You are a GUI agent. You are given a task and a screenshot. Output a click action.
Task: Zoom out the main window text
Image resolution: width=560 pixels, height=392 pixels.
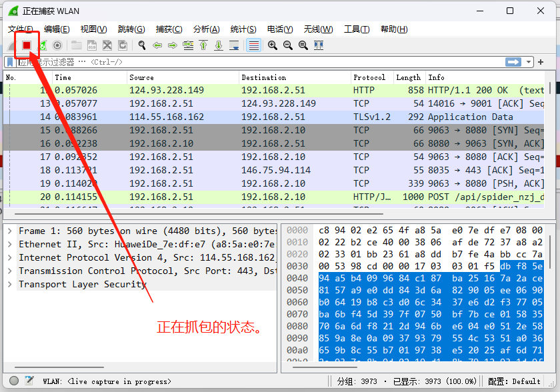click(288, 45)
